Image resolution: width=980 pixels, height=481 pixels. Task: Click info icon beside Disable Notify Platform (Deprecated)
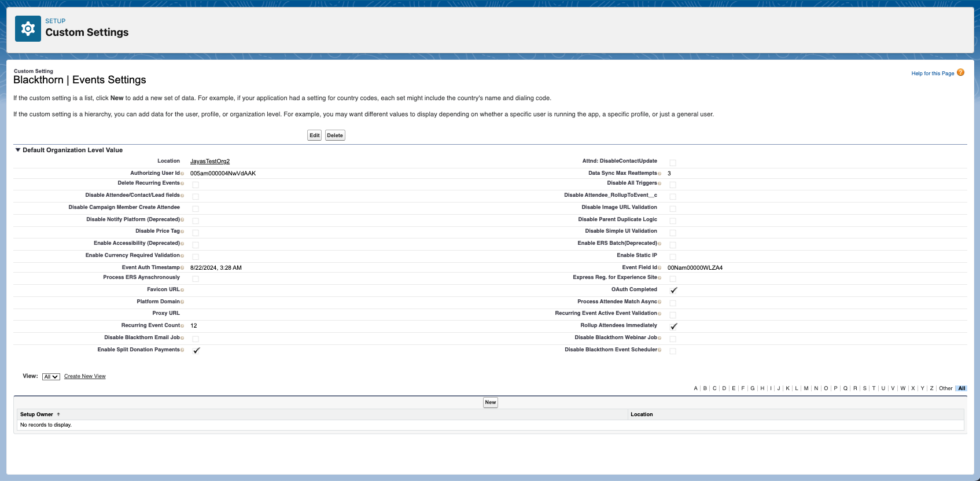[x=182, y=220]
